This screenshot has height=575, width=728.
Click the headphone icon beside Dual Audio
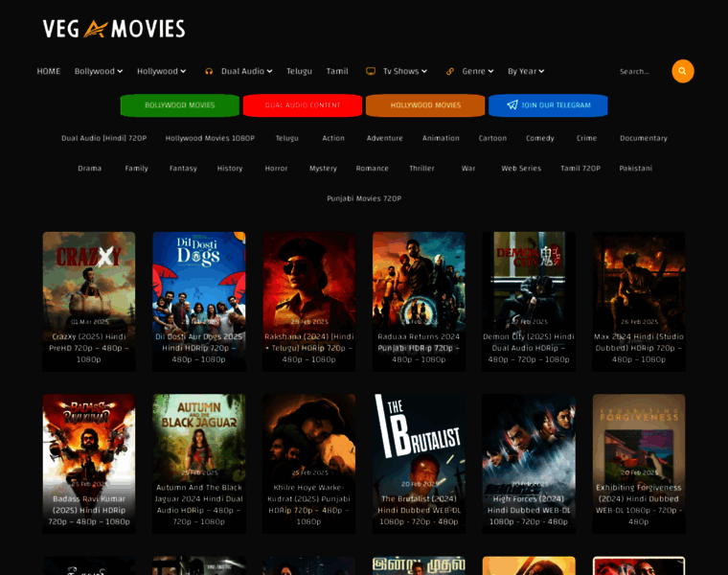point(209,71)
